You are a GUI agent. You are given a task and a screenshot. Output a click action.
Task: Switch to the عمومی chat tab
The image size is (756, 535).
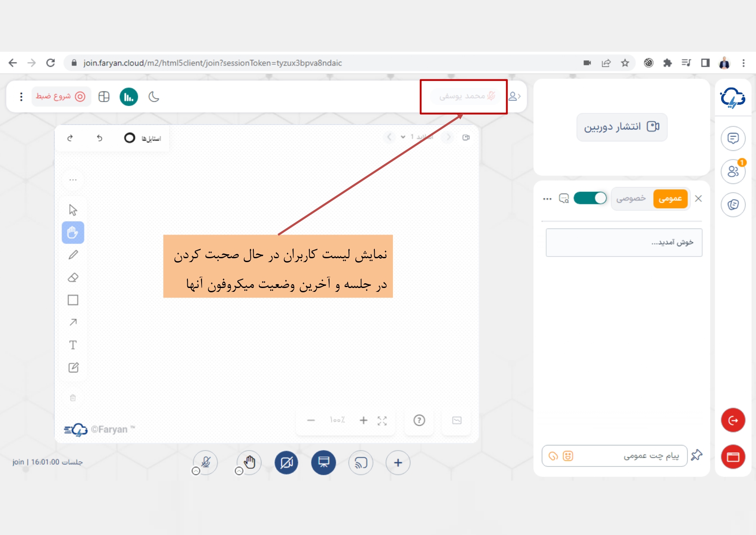tap(670, 199)
